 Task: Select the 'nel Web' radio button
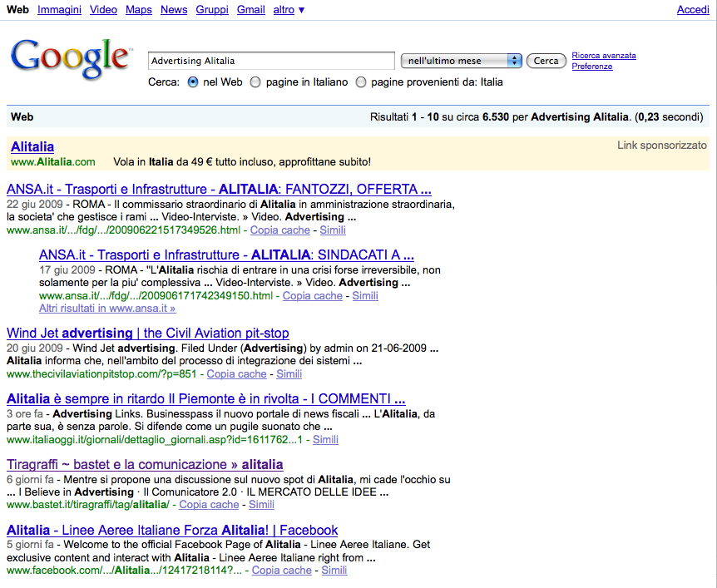click(193, 82)
